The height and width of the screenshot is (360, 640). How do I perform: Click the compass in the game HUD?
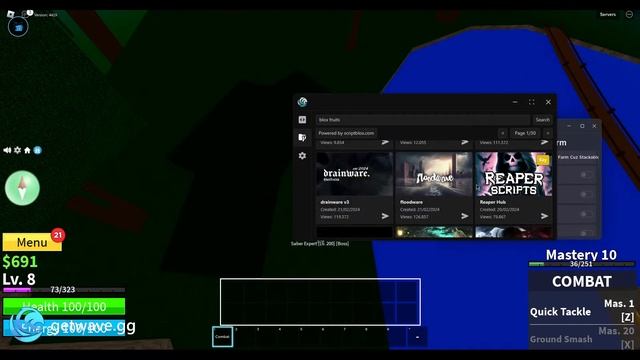click(x=22, y=188)
